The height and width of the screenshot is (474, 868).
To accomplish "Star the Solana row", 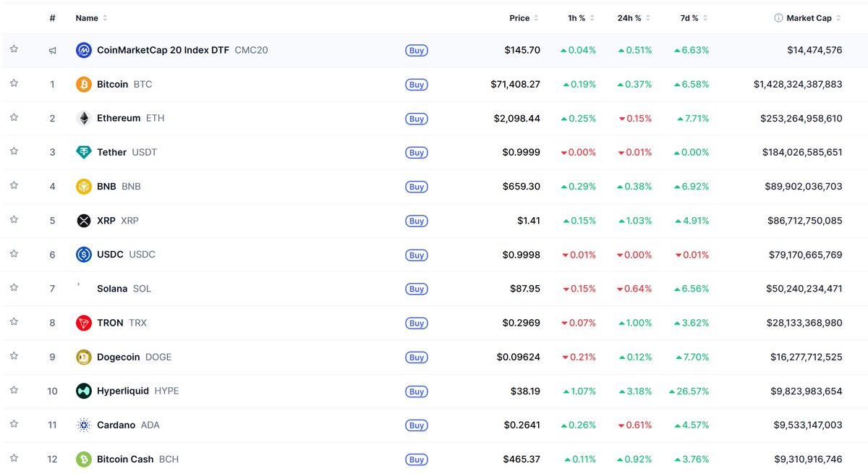I will tap(14, 287).
